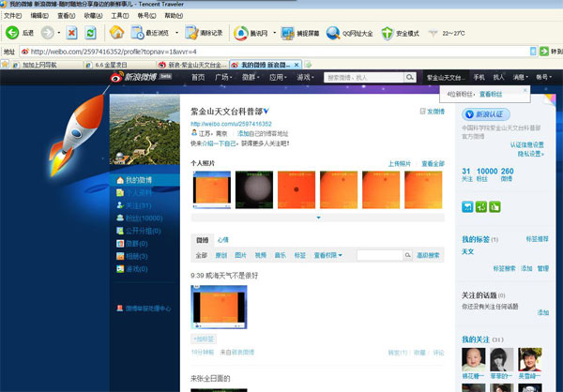The image size is (563, 392).
Task: Click the 上传照片 upload photo link
Action: 399,163
